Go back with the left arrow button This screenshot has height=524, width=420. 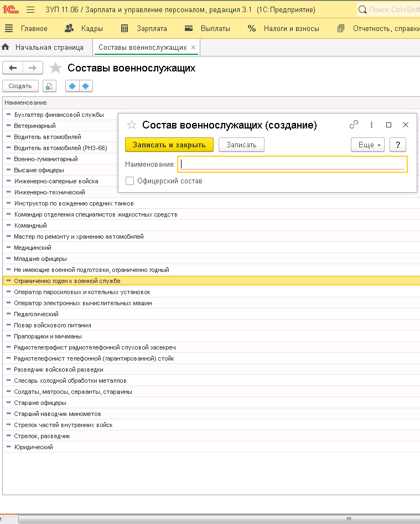13,68
